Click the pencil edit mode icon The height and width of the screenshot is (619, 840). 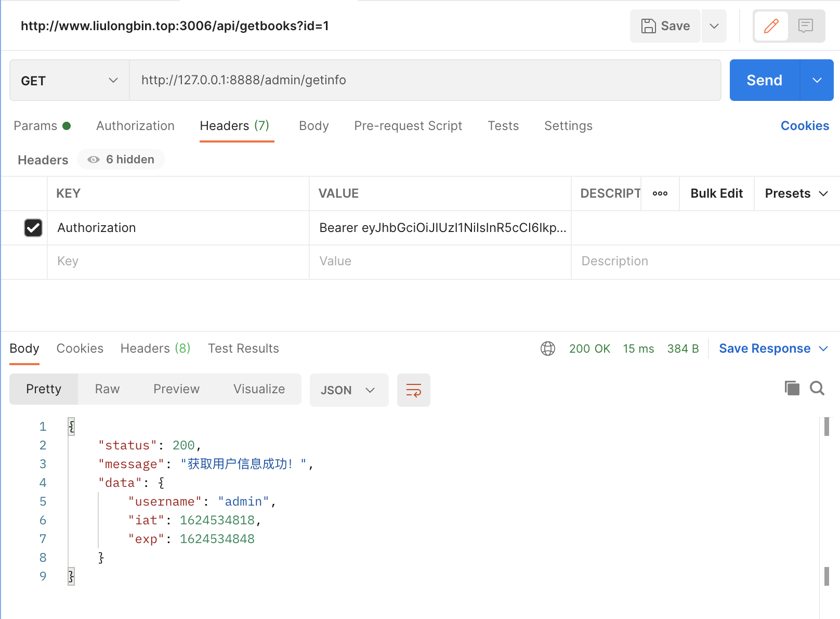coord(771,26)
